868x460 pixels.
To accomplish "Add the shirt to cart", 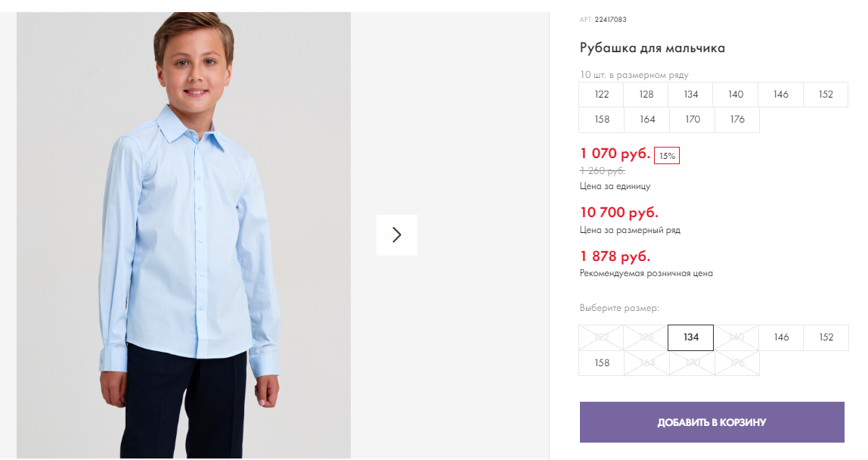I will 712,422.
